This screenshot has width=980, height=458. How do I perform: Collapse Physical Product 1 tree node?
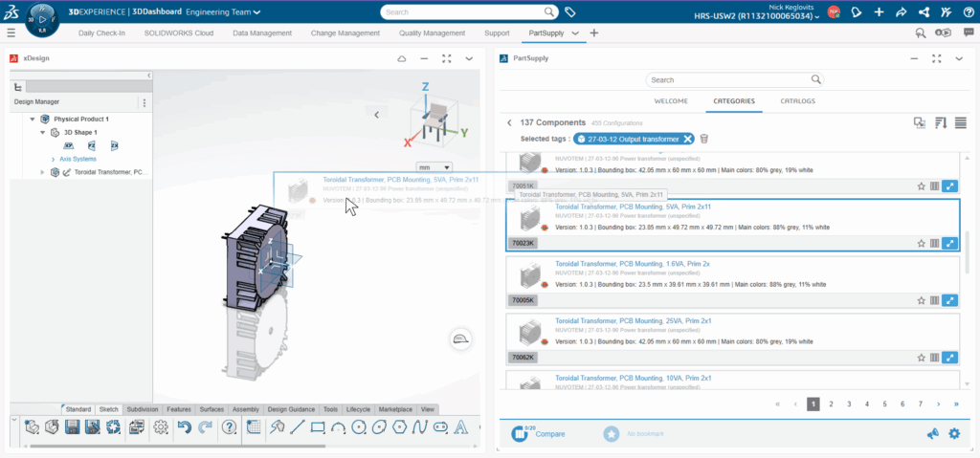[x=32, y=119]
